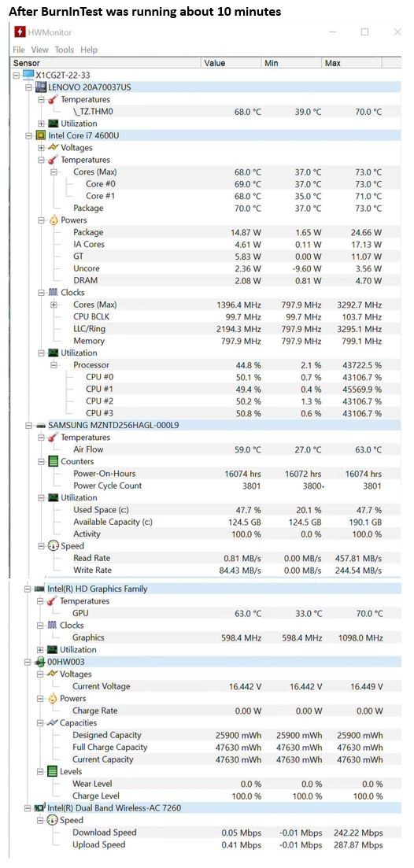The width and height of the screenshot is (414, 868).
Task: Click the 1396.4 MHz Cores (Max) value
Action: 238,305
